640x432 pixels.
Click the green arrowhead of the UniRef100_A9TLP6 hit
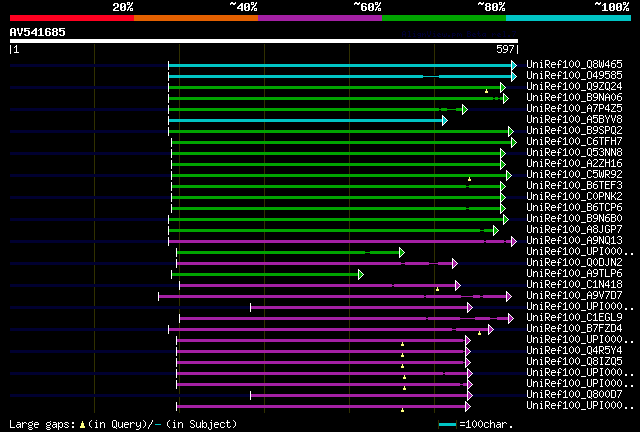[361, 274]
